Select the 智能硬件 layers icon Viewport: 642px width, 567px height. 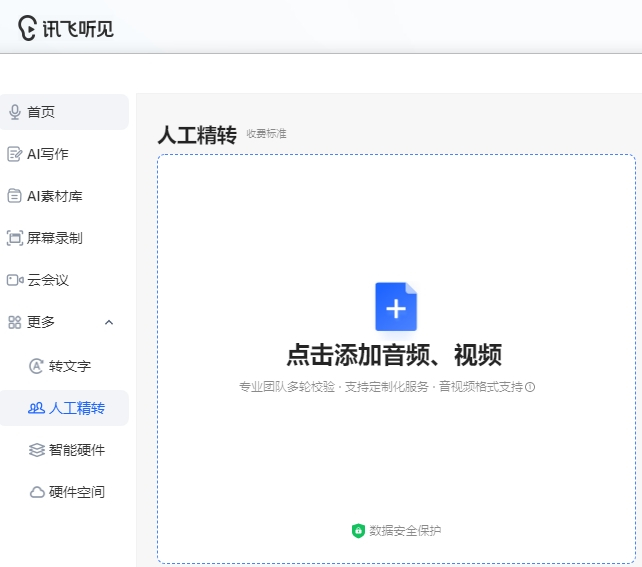(x=37, y=450)
